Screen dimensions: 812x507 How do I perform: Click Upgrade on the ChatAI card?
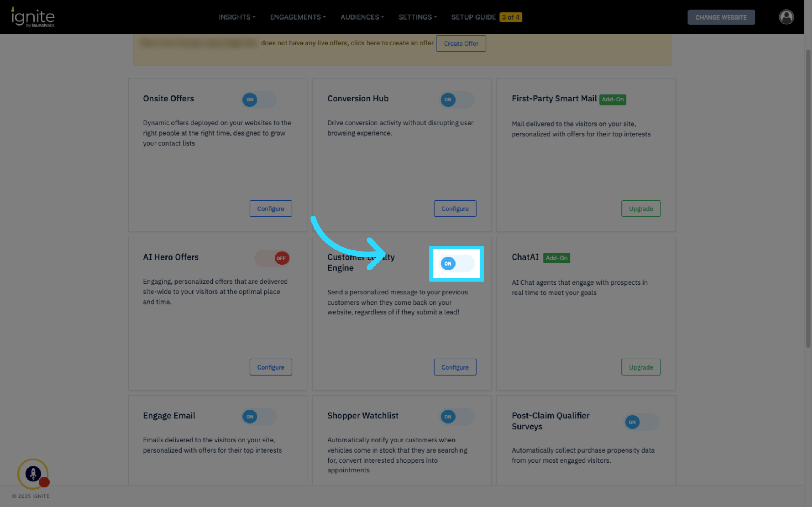[x=641, y=367]
